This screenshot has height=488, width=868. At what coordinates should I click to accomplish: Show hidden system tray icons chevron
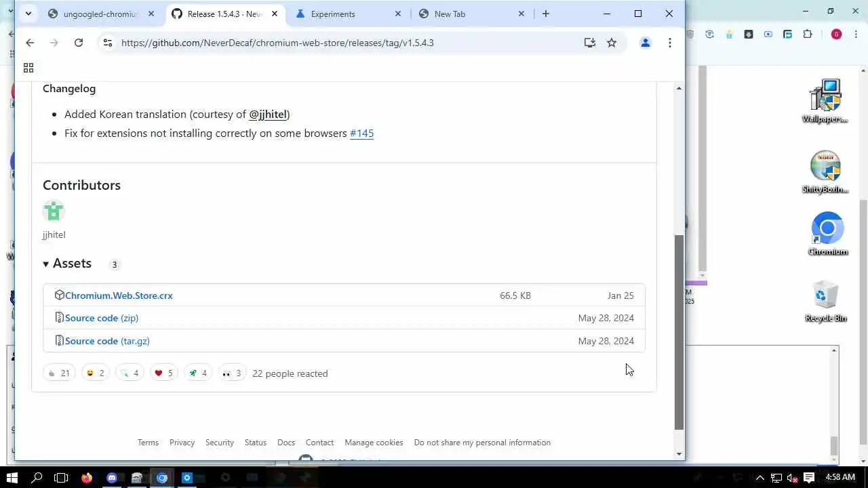759,478
